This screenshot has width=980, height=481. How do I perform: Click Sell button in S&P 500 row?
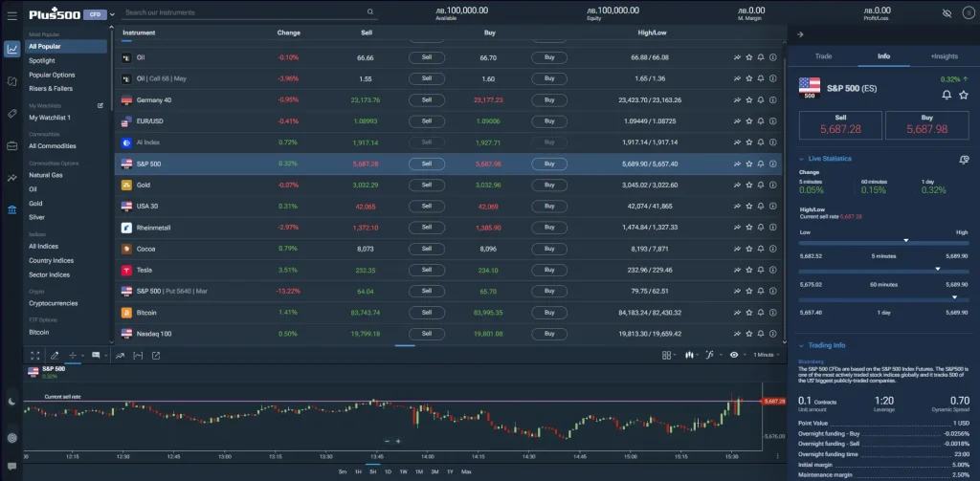tap(427, 164)
